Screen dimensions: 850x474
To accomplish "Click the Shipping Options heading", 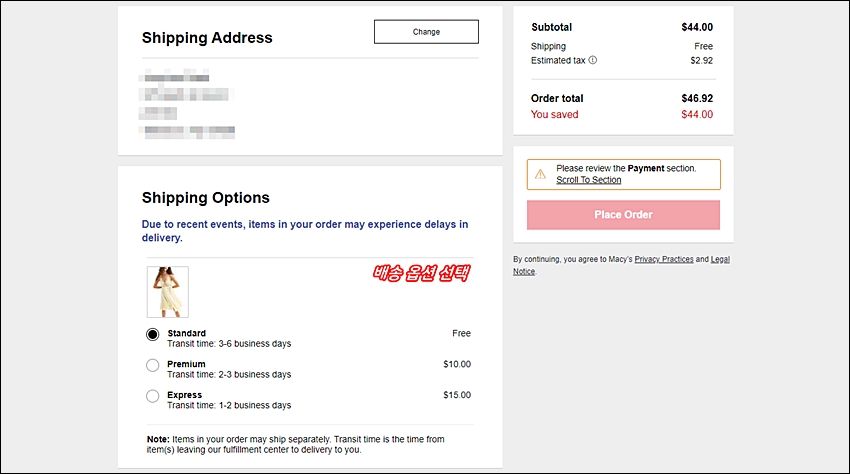I will tap(205, 198).
